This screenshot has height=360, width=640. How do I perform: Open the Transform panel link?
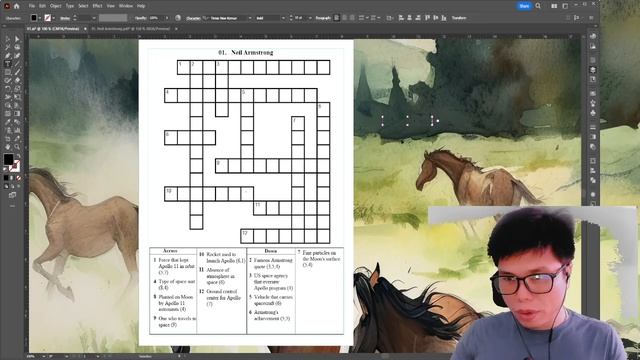click(x=459, y=18)
